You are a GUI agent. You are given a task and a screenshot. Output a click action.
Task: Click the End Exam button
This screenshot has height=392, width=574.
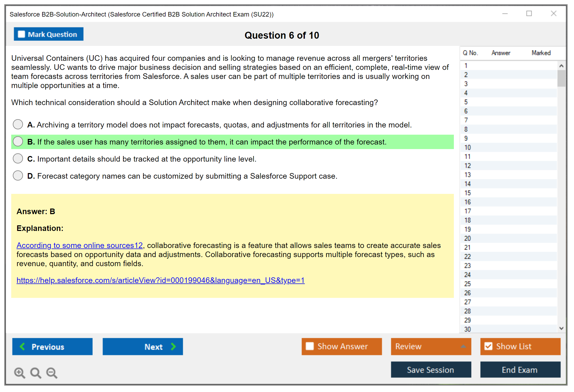click(x=520, y=370)
